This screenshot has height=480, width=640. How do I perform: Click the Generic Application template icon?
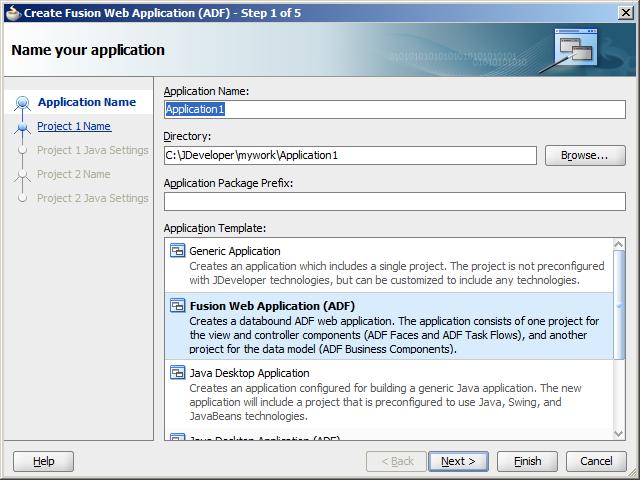(178, 250)
